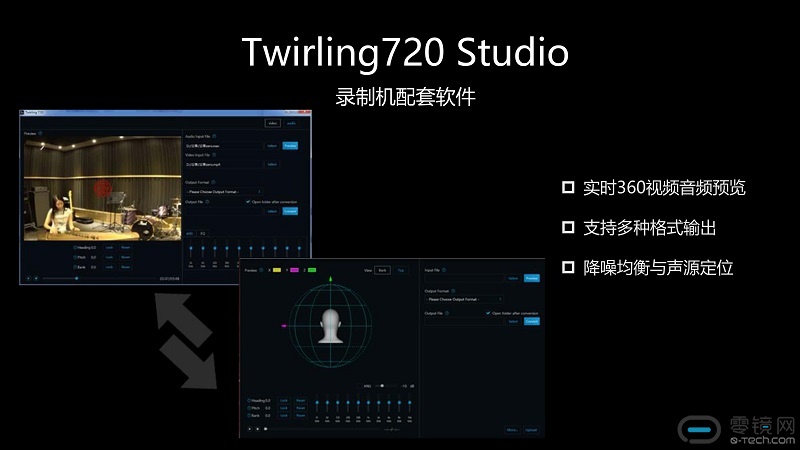Image resolution: width=800 pixels, height=450 pixels.
Task: Click the Video Input File info icon
Action: [214, 155]
